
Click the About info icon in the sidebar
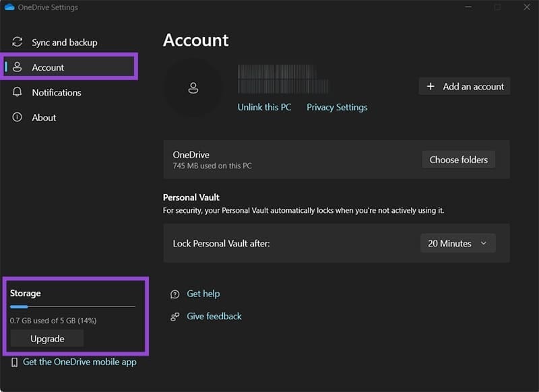17,117
